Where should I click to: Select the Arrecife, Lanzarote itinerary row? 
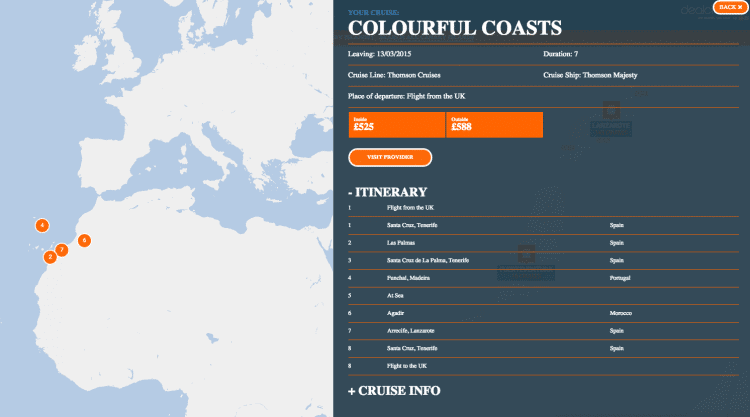[x=411, y=330]
